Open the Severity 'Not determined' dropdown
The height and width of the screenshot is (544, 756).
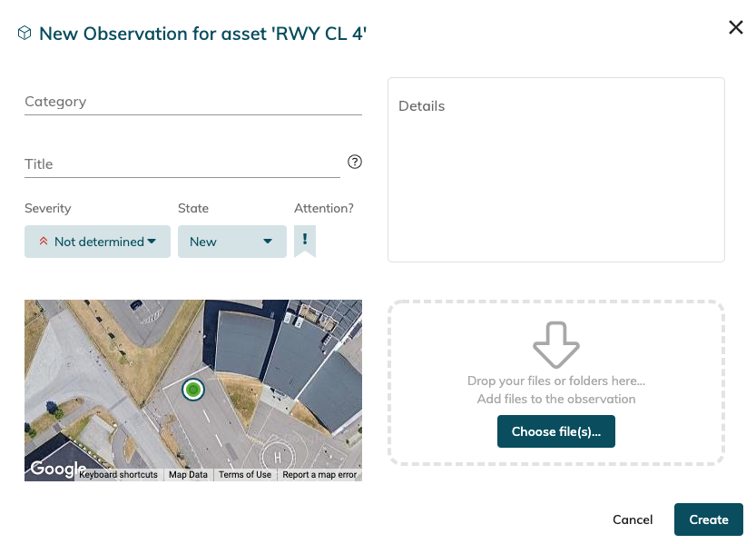click(x=97, y=242)
